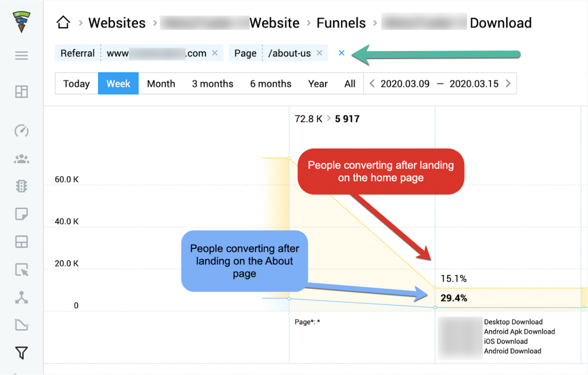Open the sticky note pages icon
The width and height of the screenshot is (588, 375).
tap(21, 214)
